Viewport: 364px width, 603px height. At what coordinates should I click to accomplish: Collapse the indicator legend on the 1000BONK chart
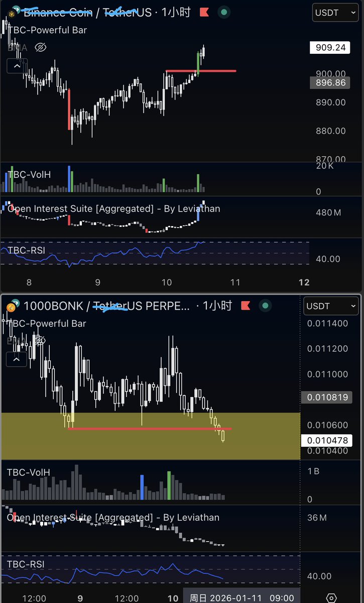[x=17, y=359]
